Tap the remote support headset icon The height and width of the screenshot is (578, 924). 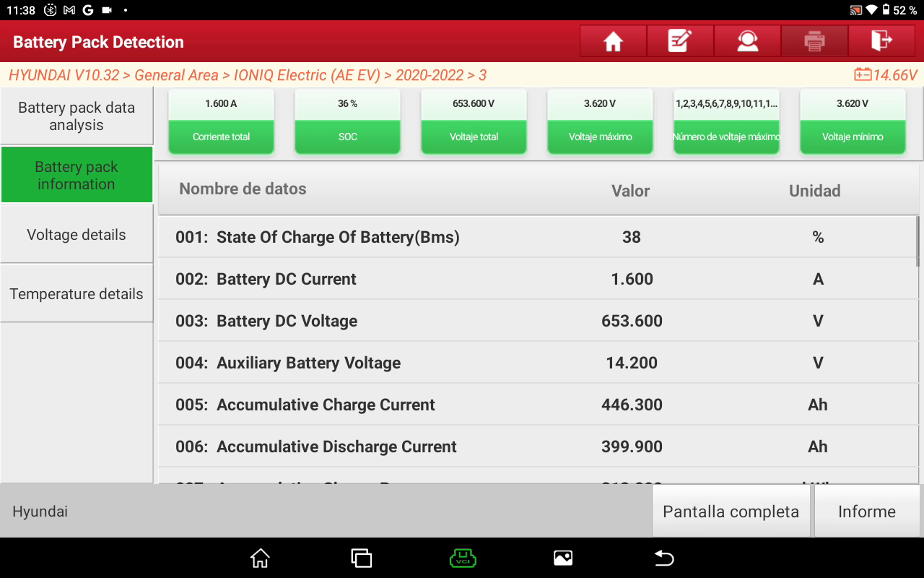pos(747,41)
